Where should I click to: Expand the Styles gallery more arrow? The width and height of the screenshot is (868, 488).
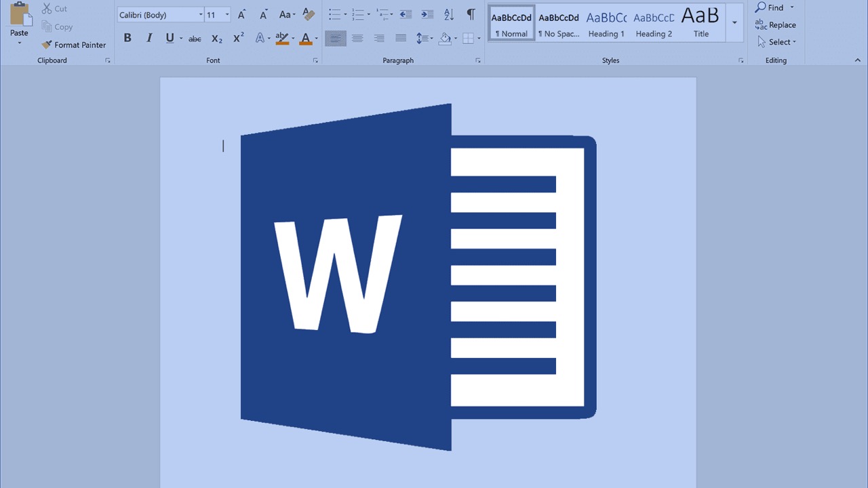coord(734,22)
